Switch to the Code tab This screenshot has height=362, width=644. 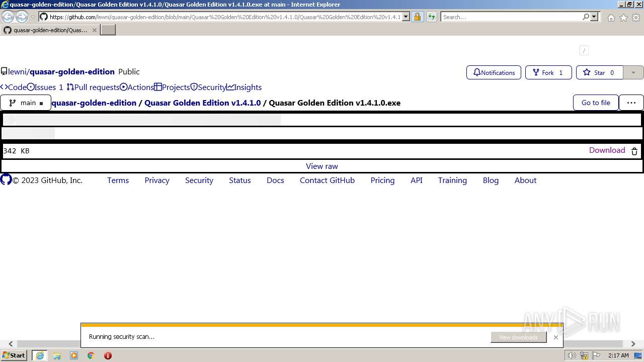[x=14, y=87]
